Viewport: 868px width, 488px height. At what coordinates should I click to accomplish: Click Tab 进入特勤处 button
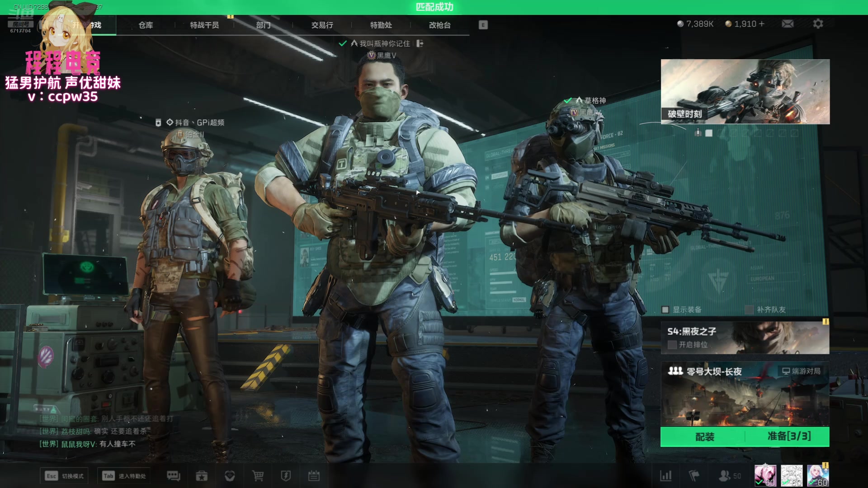click(x=124, y=476)
